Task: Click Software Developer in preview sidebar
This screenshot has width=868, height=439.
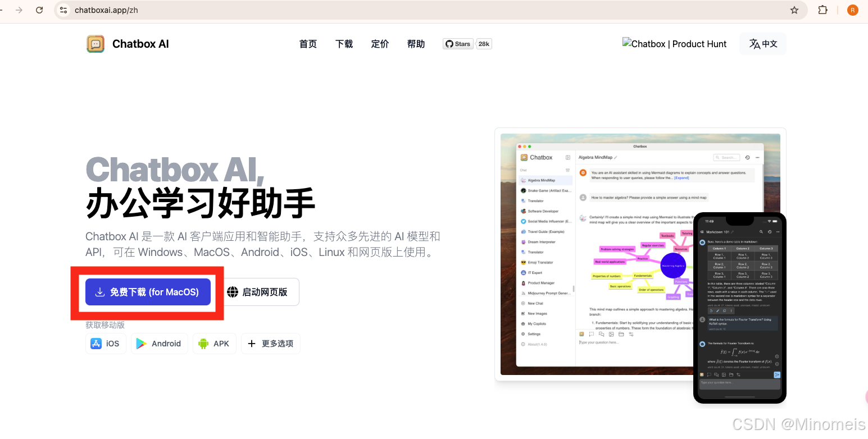Action: coord(546,211)
